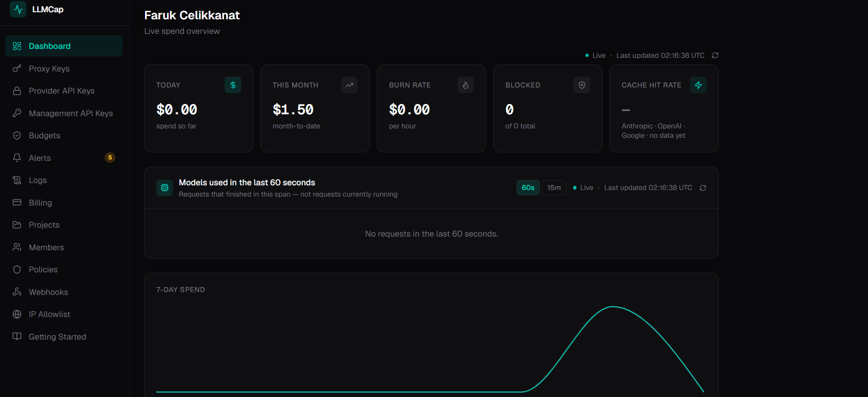Screen dimensions: 868x397
Task: Click the LLMCap brand name
Action: point(48,9)
